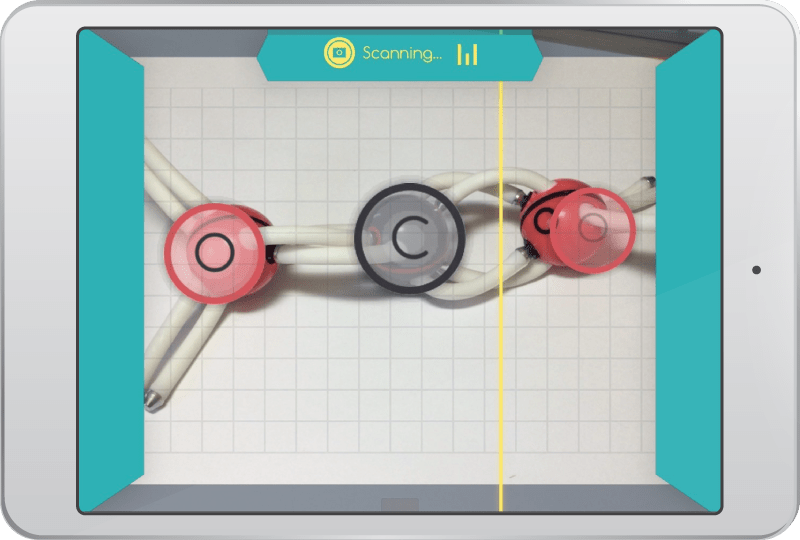The image size is (800, 540).
Task: Click the "Scanning..." status text
Action: 402,53
